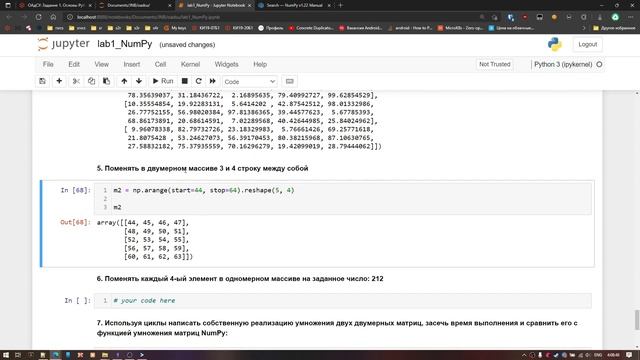Cut selected cells with the scissors icon
The image size is (640, 360).
76,81
